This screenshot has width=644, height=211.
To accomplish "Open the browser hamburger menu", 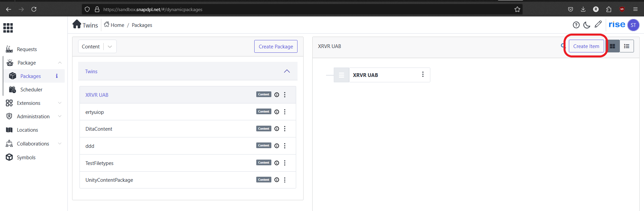I will tap(635, 9).
